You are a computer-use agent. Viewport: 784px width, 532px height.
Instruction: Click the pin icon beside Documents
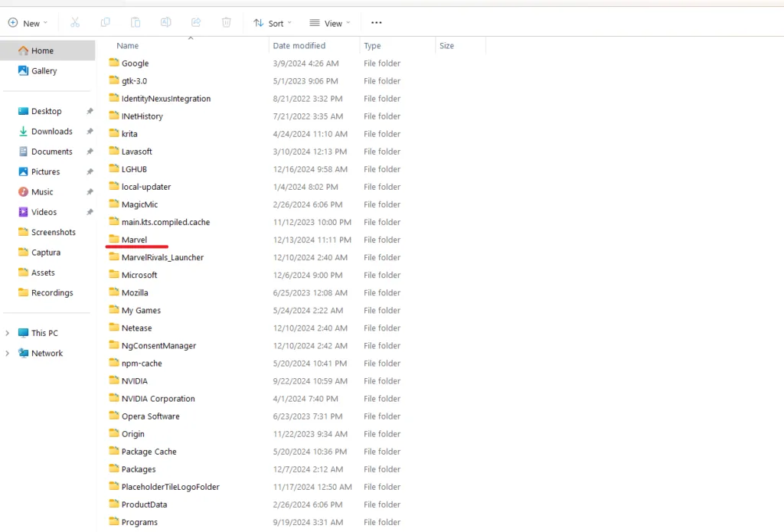tap(90, 152)
